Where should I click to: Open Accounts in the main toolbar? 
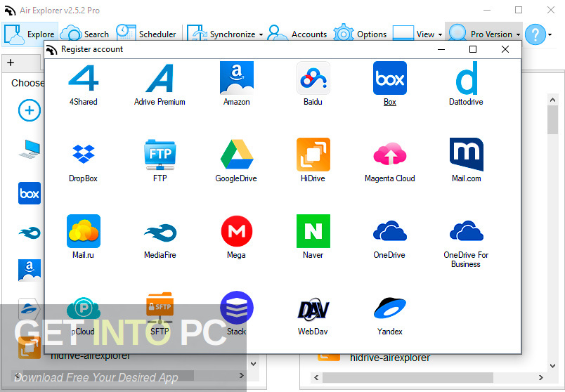point(298,34)
